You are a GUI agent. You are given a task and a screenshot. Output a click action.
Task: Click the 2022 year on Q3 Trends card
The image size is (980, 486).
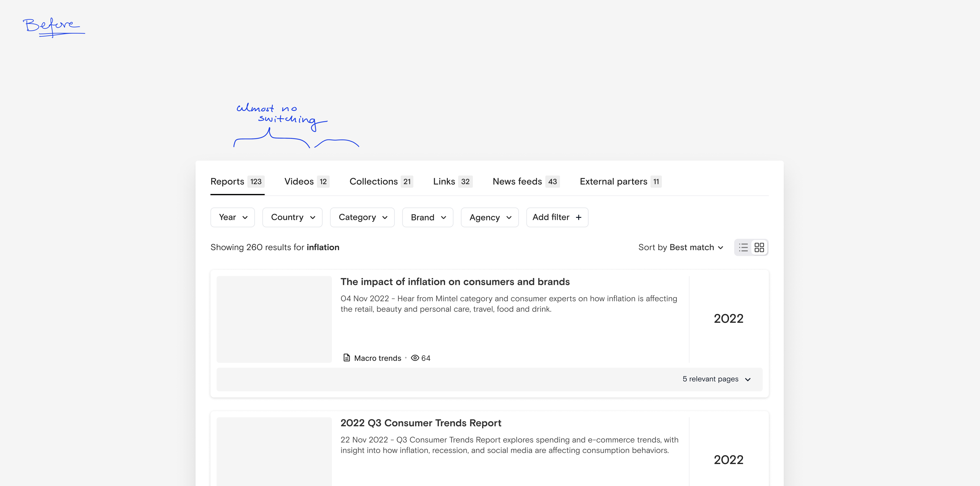tap(729, 460)
